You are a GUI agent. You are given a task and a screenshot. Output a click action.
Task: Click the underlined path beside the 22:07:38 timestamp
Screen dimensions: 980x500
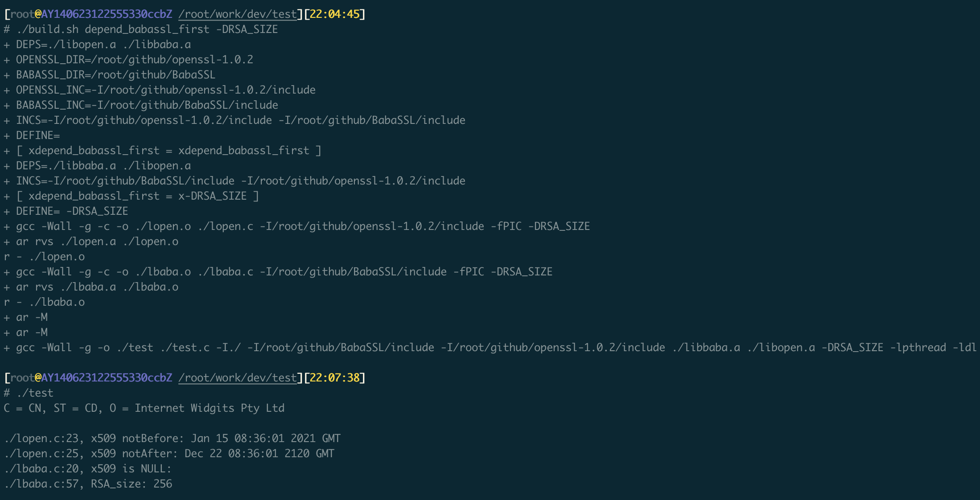[238, 378]
